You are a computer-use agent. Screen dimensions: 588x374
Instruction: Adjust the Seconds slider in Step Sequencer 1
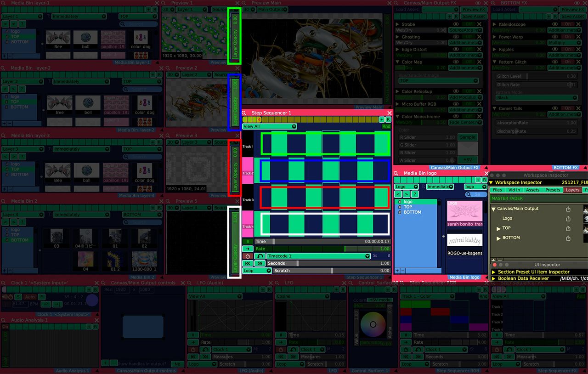point(328,263)
